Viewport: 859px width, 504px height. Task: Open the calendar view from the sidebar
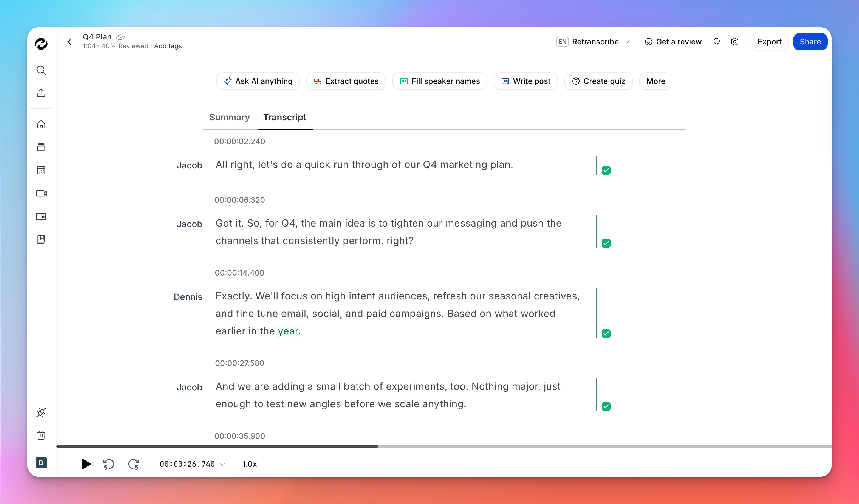pyautogui.click(x=41, y=170)
